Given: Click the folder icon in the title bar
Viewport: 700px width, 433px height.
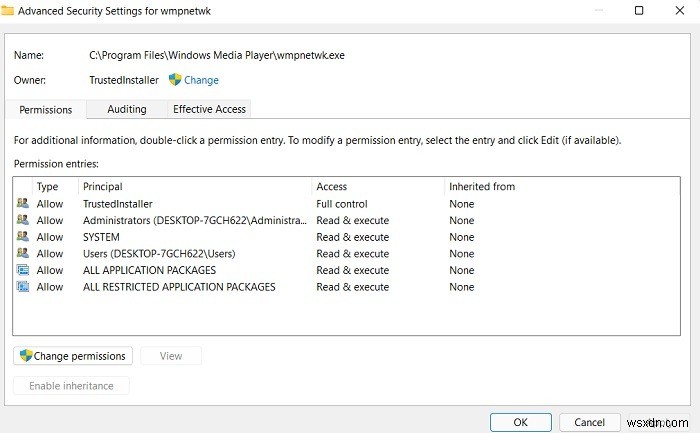Looking at the screenshot, I should point(8,10).
